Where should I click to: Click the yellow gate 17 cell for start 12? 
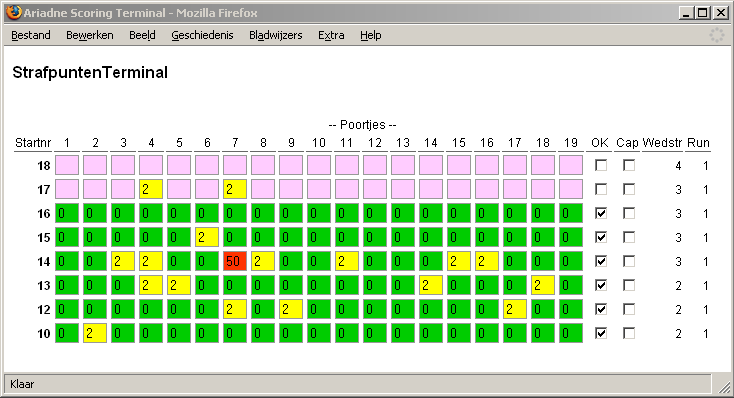point(514,309)
